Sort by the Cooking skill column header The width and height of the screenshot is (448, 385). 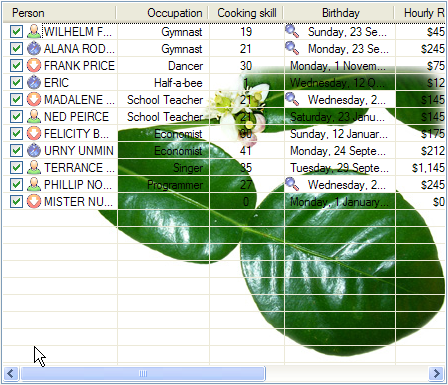click(246, 13)
